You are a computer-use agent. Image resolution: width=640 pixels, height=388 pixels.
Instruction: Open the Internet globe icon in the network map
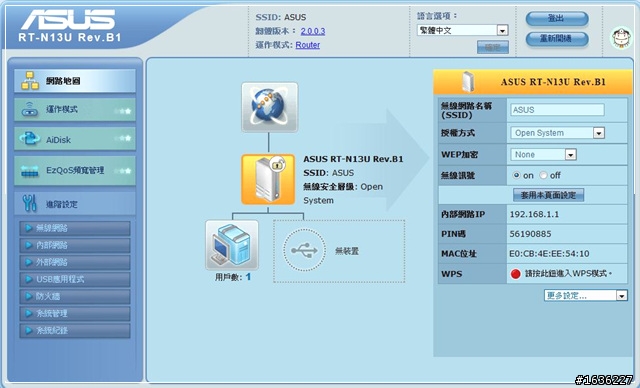[269, 107]
